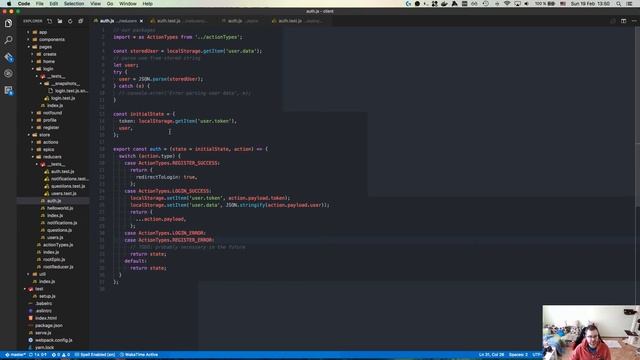Viewport: 640px width, 360px height.
Task: Click New File icon in Explorer header
Action: (49, 21)
